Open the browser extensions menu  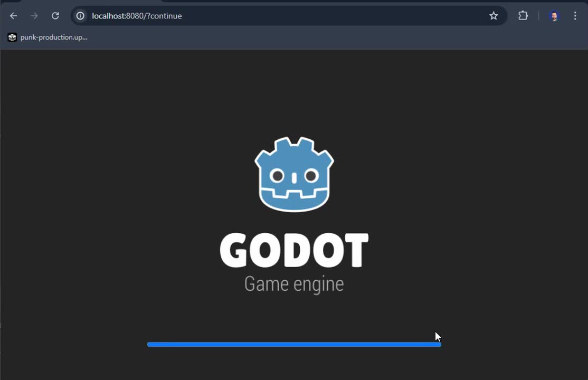523,16
